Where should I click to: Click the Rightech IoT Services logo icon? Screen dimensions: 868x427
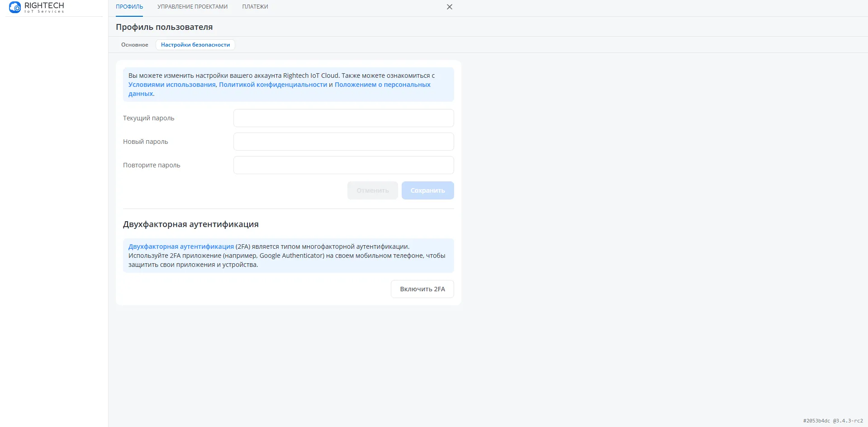click(15, 7)
